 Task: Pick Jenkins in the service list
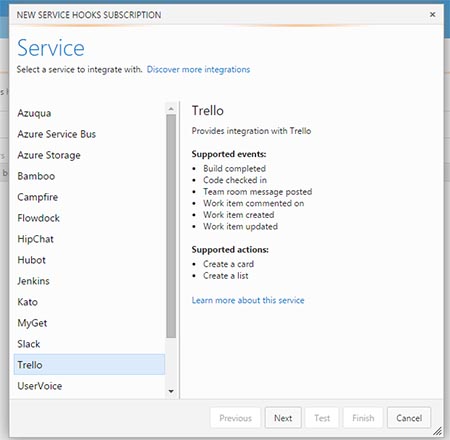click(89, 281)
